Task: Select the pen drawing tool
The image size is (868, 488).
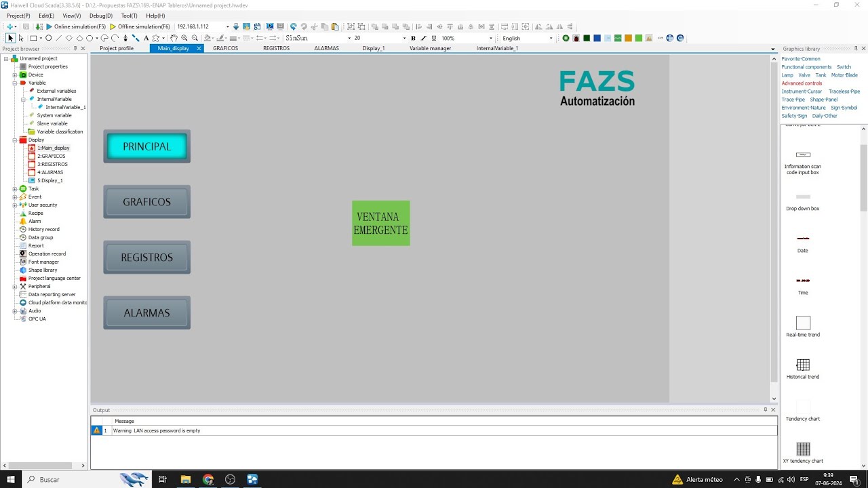Action: click(x=125, y=38)
